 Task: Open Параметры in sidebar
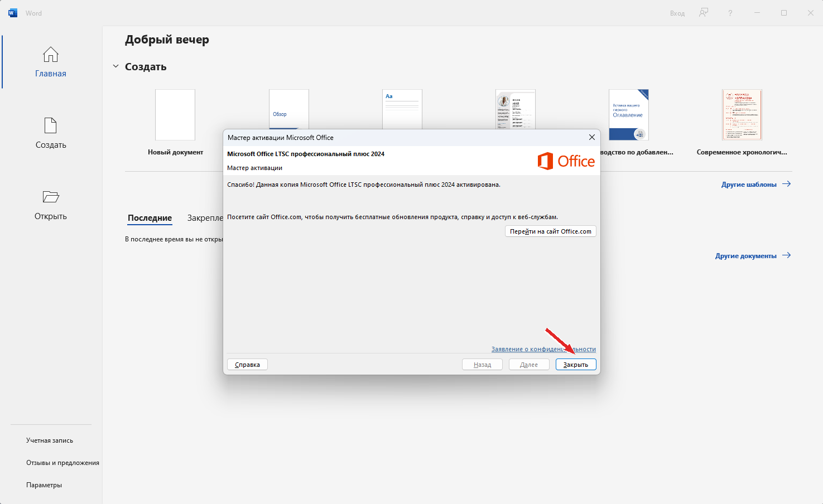coord(44,485)
